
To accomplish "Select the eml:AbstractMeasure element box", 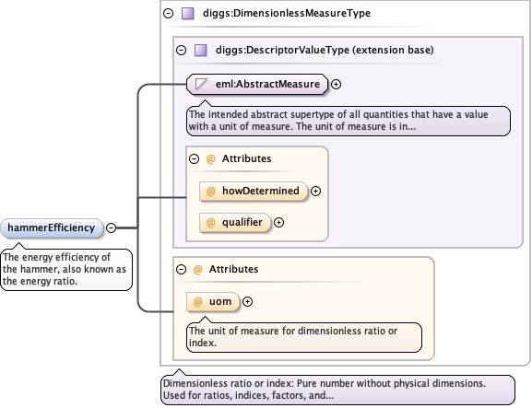I will coord(257,84).
